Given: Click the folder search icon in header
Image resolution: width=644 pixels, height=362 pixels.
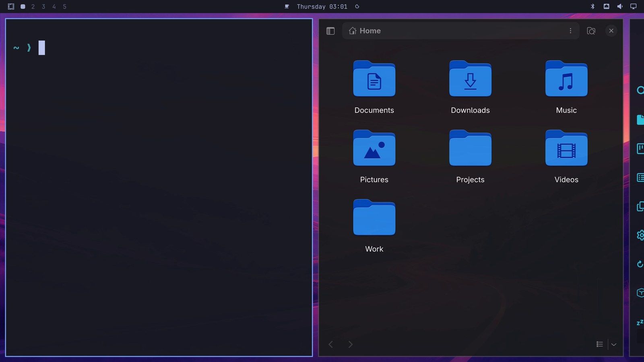Looking at the screenshot, I should click(591, 31).
